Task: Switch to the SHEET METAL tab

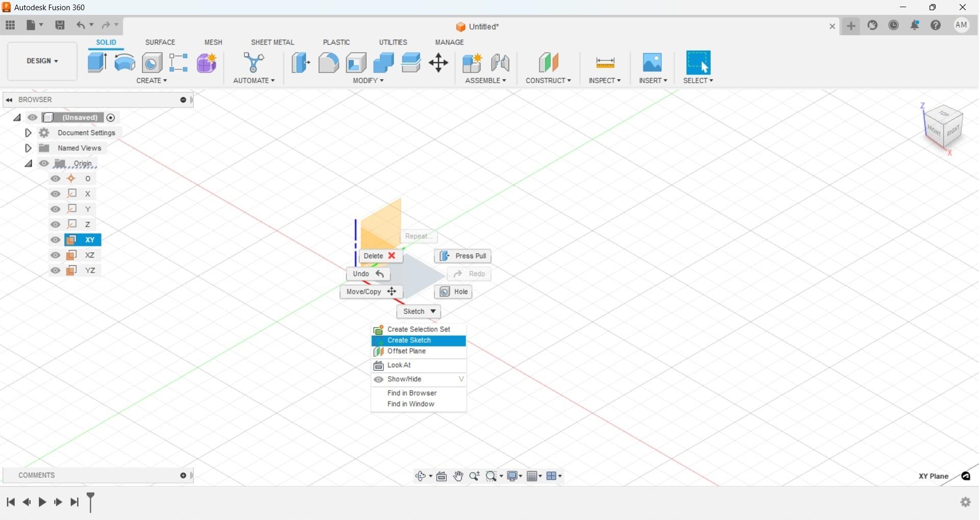Action: pos(273,42)
